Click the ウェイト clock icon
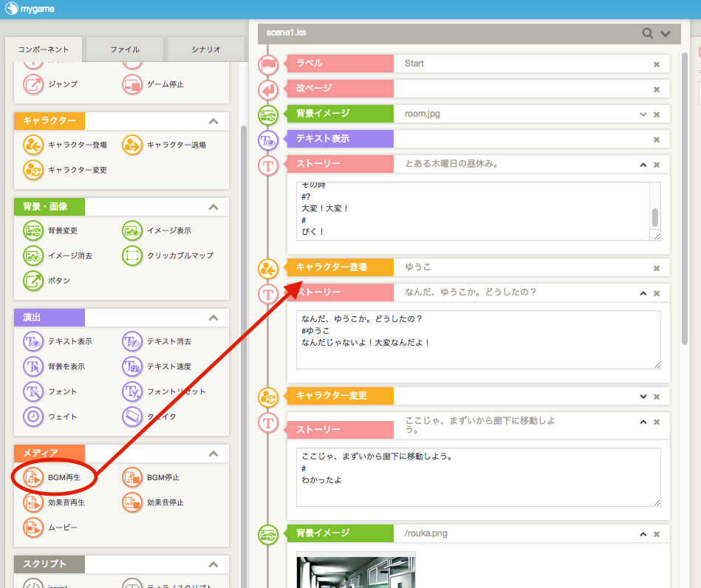Screen dimensions: 701x588 coord(33,417)
